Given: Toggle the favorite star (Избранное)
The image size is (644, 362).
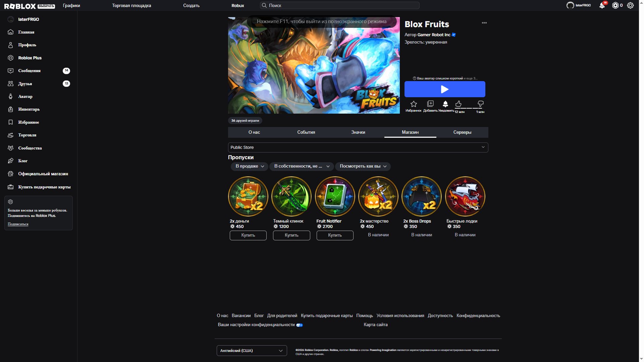Looking at the screenshot, I should click(414, 104).
